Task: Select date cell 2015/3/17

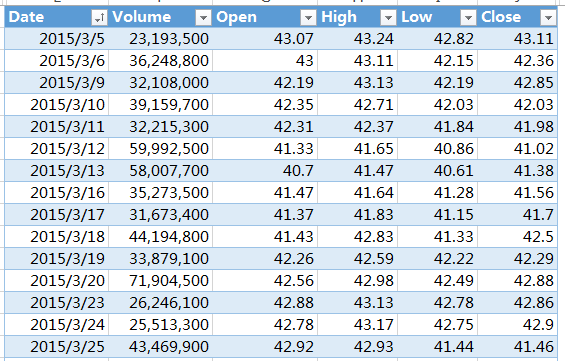Action: (x=57, y=214)
